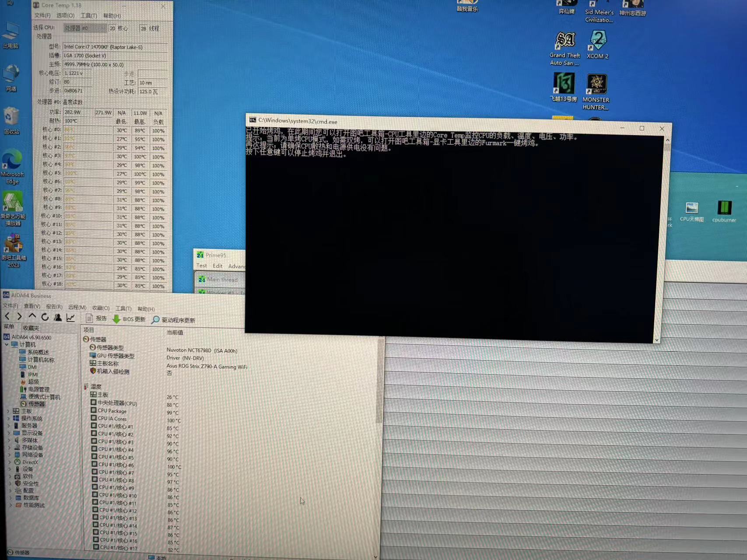747x560 pixels.
Task: Expand the 服务器 tree node
Action: (9, 425)
